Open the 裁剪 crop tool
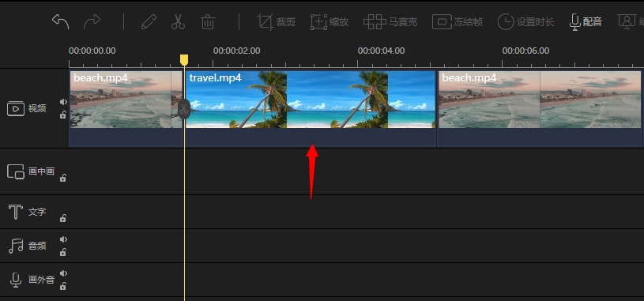Screen dimensions: 644x301 coord(276,22)
